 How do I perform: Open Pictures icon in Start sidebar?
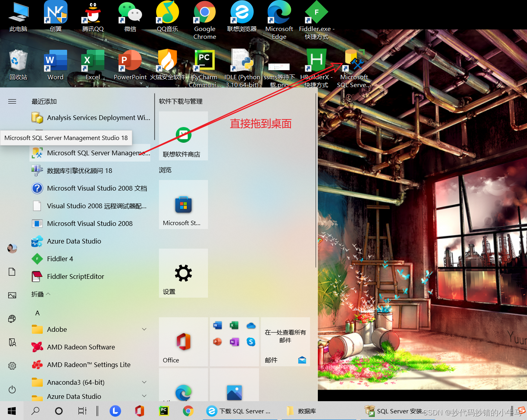click(x=12, y=295)
